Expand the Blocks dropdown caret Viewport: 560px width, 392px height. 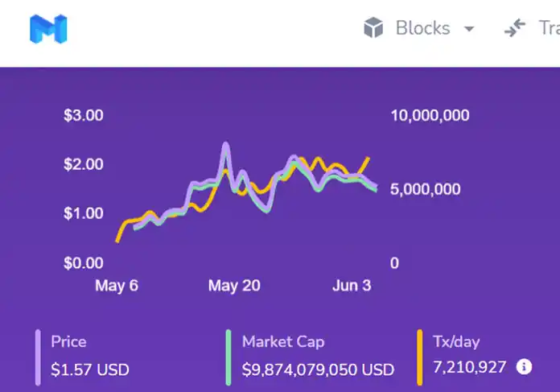(x=468, y=30)
